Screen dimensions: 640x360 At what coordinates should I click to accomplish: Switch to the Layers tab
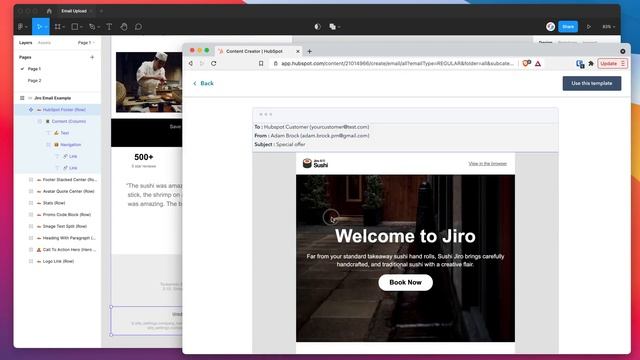(25, 42)
